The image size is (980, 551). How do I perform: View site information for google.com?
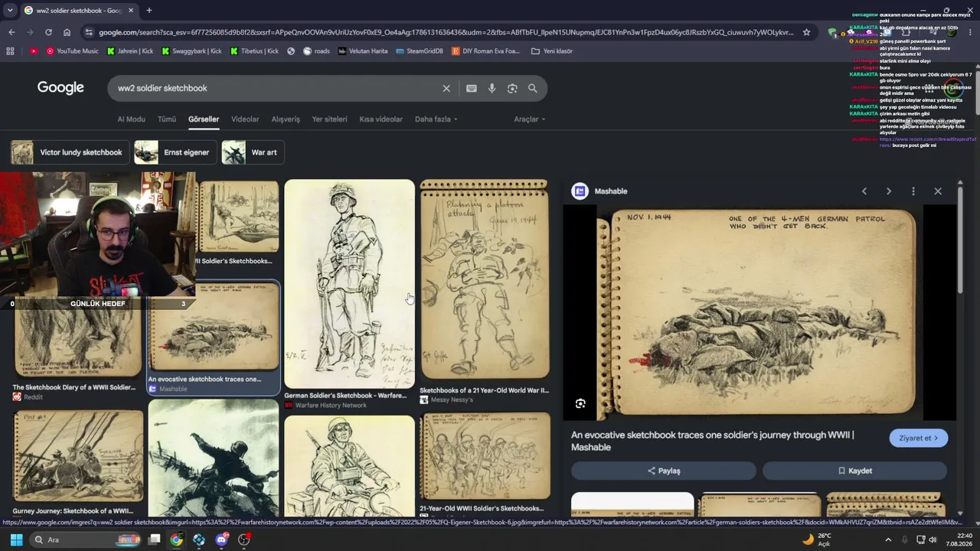tap(89, 32)
